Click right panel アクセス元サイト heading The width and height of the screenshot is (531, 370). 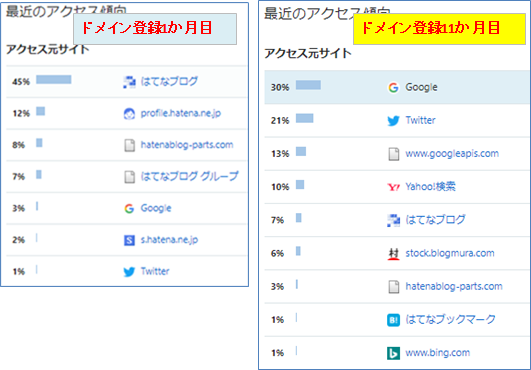pyautogui.click(x=307, y=53)
